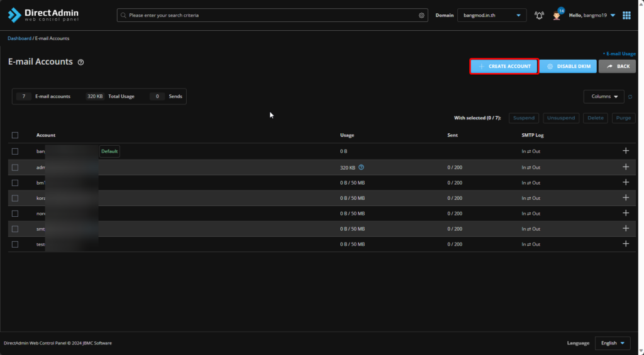Toggle the select-all accounts checkbox

[15, 135]
